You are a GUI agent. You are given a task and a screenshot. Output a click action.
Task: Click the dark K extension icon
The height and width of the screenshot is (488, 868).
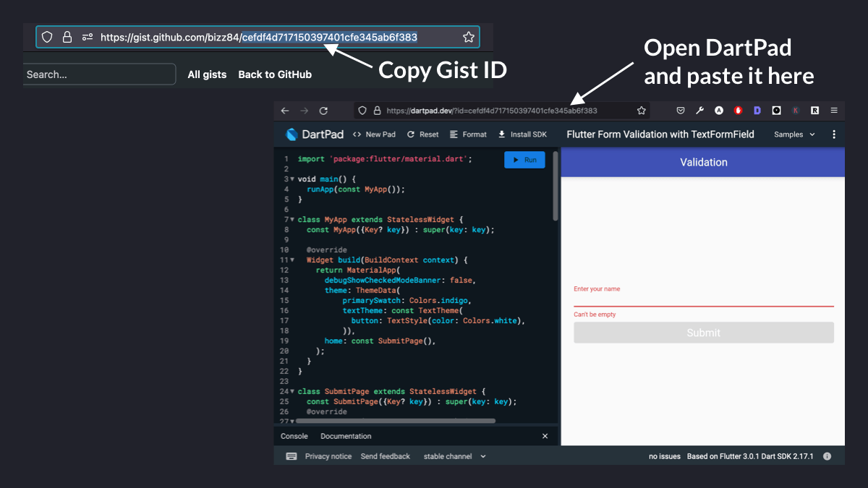coord(796,111)
